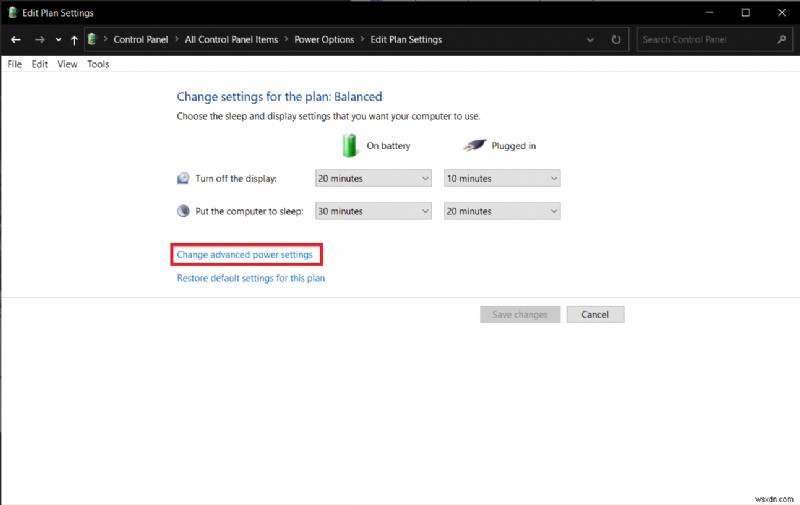
Task: Click the battery icon in the address bar
Action: click(92, 39)
